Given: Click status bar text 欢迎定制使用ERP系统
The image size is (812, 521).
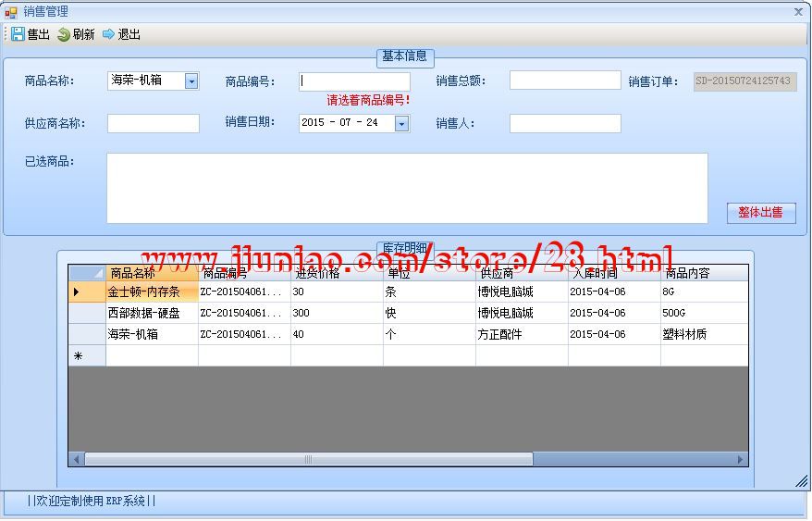Looking at the screenshot, I should pos(92,501).
